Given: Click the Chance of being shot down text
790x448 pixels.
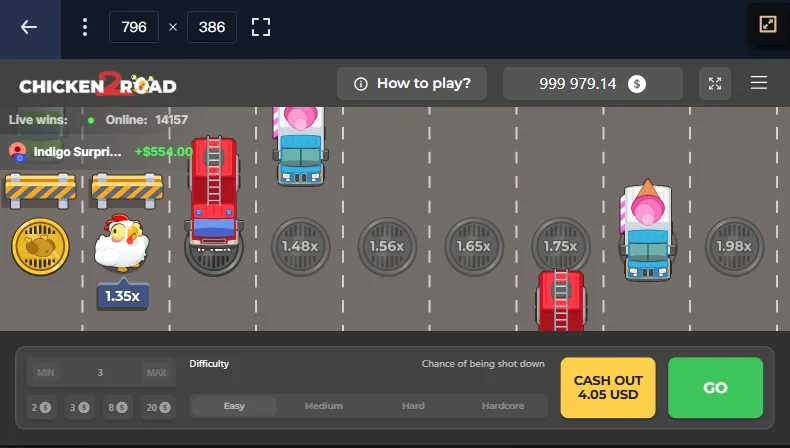Looking at the screenshot, I should pyautogui.click(x=483, y=364).
